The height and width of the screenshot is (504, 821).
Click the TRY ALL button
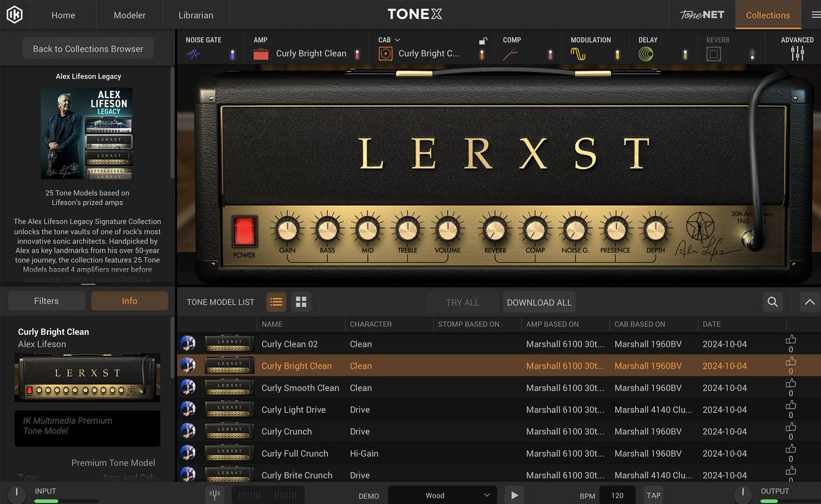pos(462,302)
